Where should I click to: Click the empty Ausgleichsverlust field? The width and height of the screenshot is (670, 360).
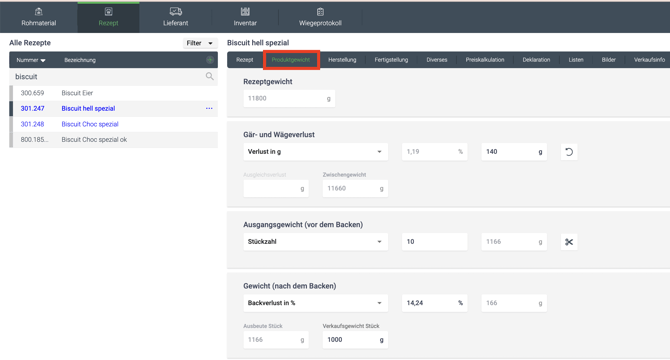click(x=276, y=188)
